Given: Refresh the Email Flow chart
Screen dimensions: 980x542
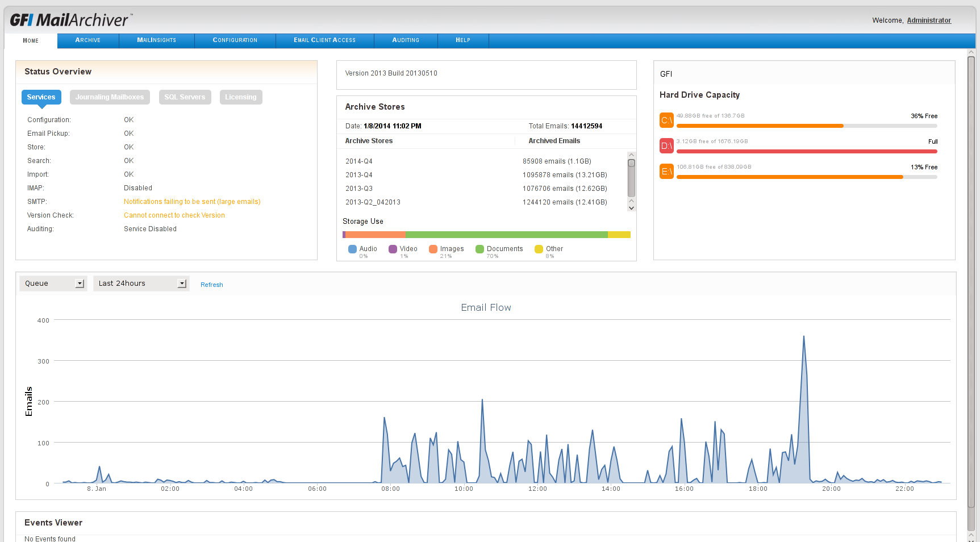Looking at the screenshot, I should (212, 285).
